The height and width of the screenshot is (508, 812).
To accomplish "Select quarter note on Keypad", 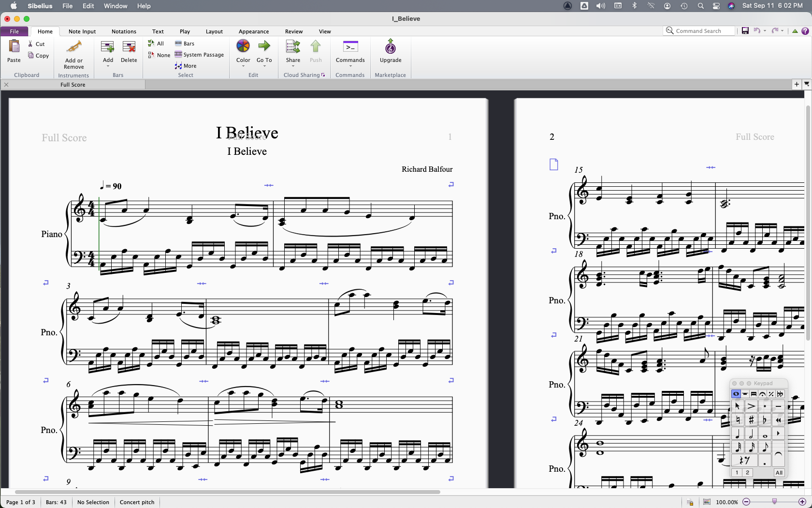I will coord(738,433).
